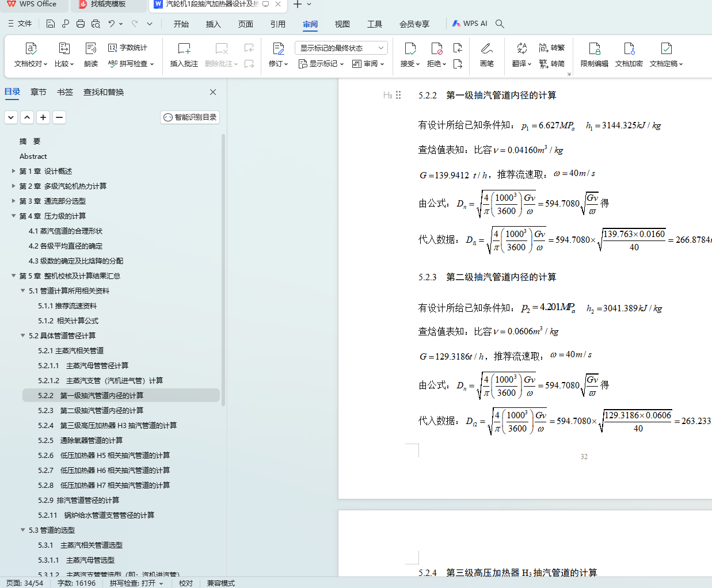712x588 pixels.
Task: Open 字数统计 word count
Action: (128, 48)
